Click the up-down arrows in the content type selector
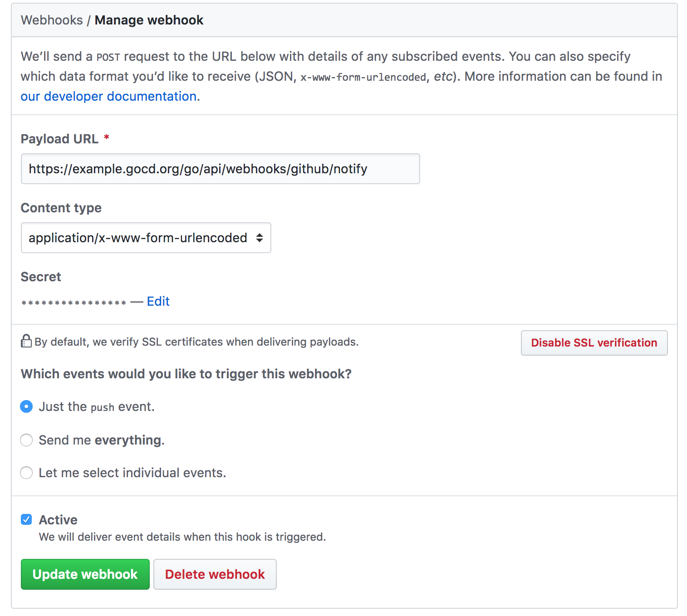This screenshot has height=616, width=687. (x=259, y=238)
